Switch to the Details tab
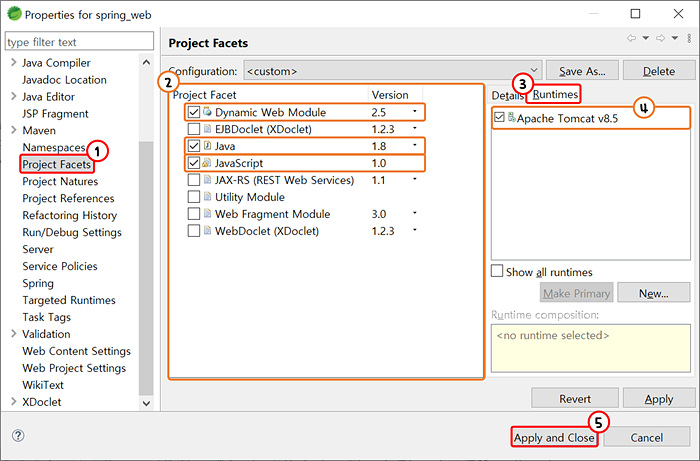Viewport: 700px width, 461px height. (507, 95)
